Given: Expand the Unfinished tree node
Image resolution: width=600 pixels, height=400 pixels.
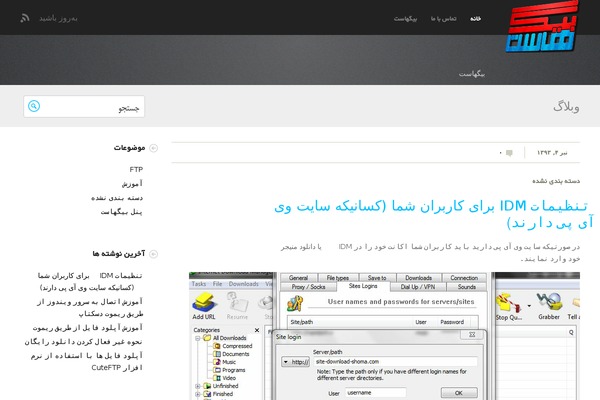Looking at the screenshot, I should [x=197, y=386].
